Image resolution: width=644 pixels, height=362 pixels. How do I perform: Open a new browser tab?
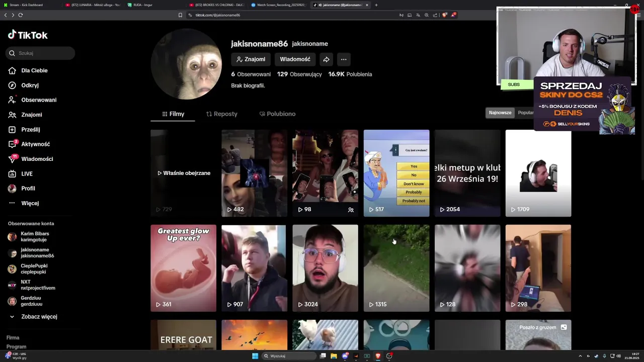pyautogui.click(x=376, y=5)
